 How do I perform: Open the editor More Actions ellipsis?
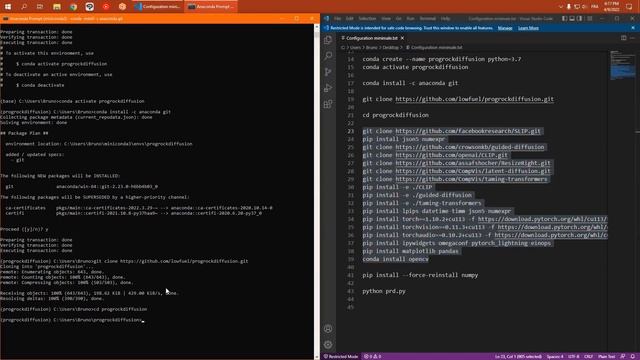click(633, 38)
